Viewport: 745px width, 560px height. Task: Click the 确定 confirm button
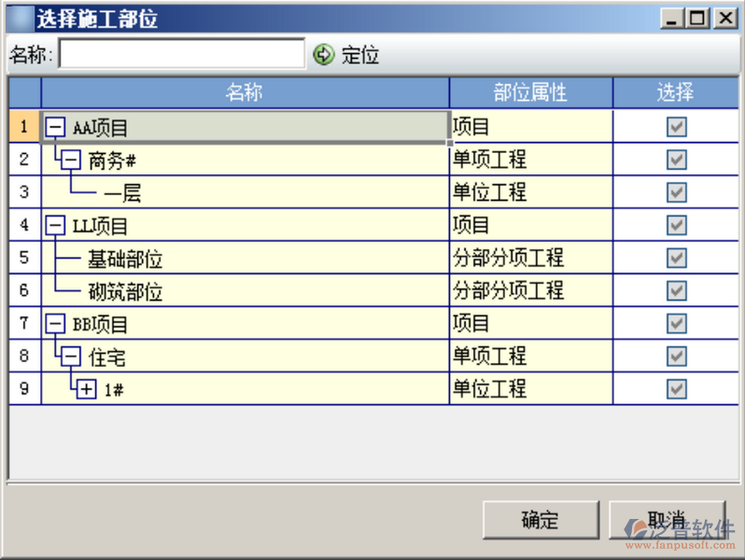(540, 520)
